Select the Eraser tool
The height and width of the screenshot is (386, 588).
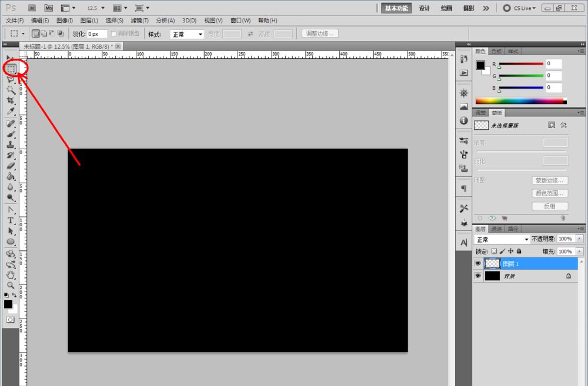tap(11, 166)
